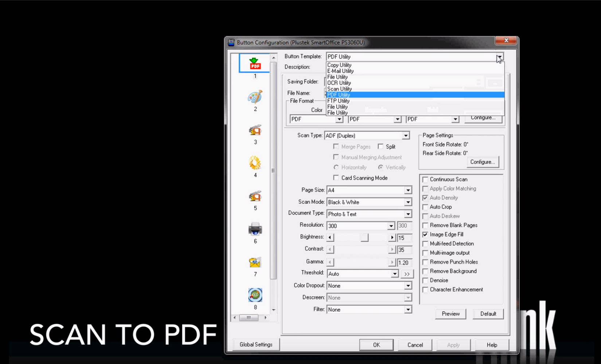Image resolution: width=601 pixels, height=364 pixels.
Task: Open Global Settings
Action: 256,344
